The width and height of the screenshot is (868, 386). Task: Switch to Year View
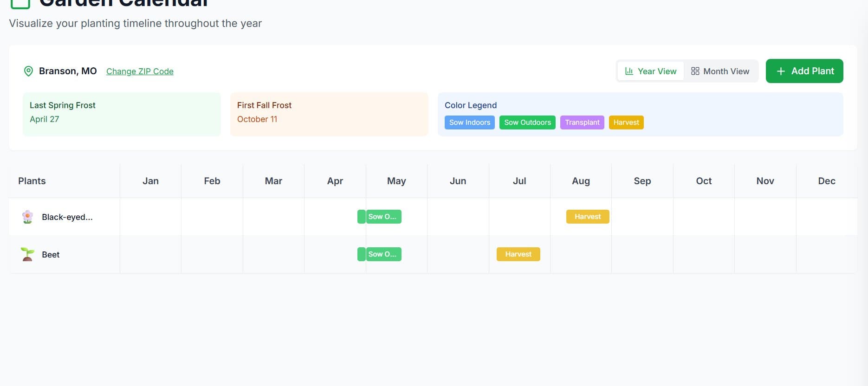coord(651,71)
